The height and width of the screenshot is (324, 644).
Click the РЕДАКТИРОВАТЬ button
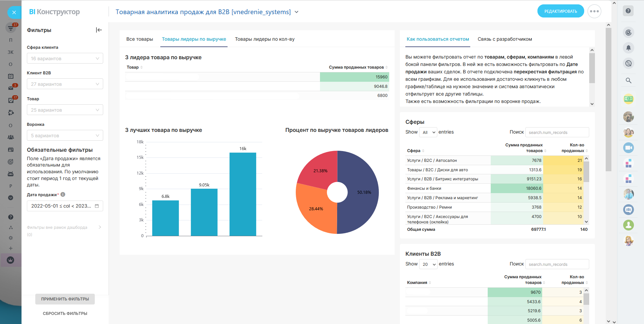[560, 11]
